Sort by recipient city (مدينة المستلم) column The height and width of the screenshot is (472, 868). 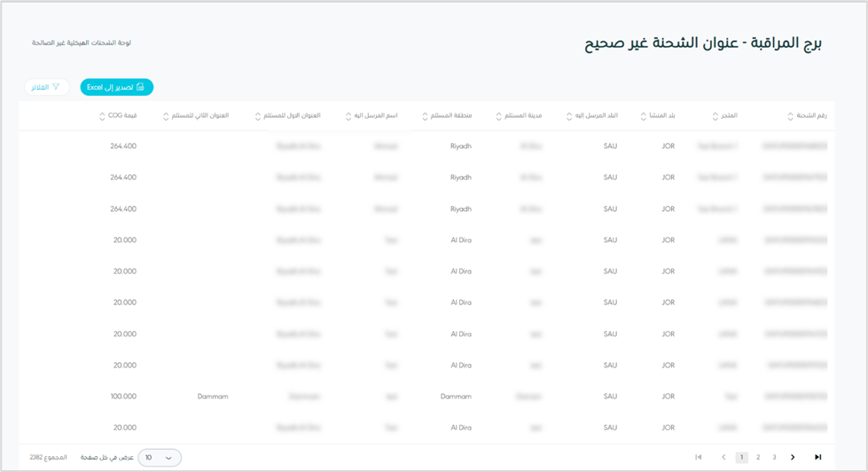coord(499,116)
